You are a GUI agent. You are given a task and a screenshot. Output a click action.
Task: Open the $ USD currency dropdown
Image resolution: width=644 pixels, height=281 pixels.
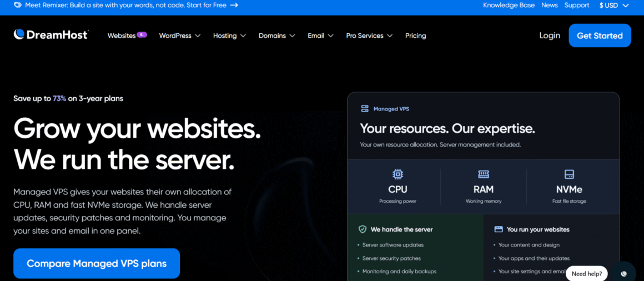(614, 6)
